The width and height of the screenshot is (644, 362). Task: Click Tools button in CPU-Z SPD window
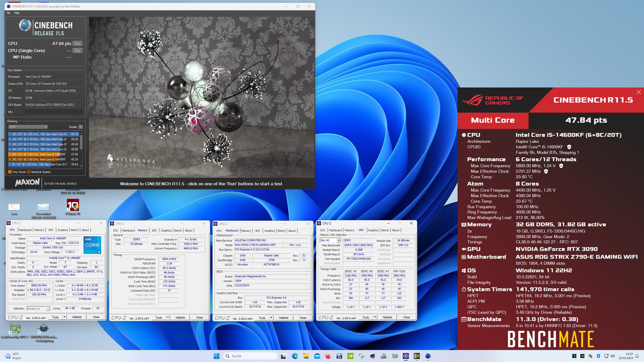[366, 317]
